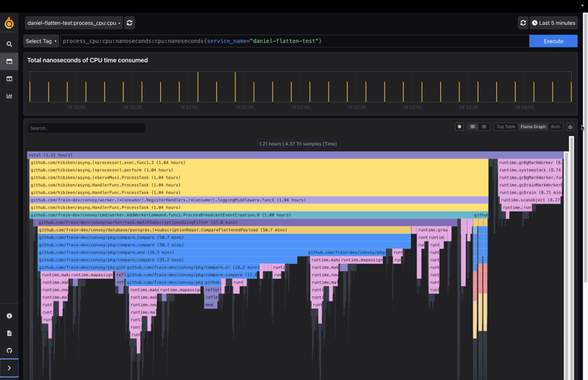Open the documentation file icon in sidebar
The height and width of the screenshot is (380, 588).
click(10, 333)
